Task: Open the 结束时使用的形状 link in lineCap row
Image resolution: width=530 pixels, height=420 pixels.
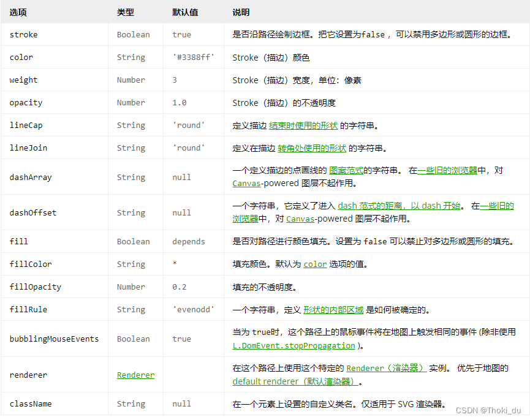Action: click(x=303, y=125)
